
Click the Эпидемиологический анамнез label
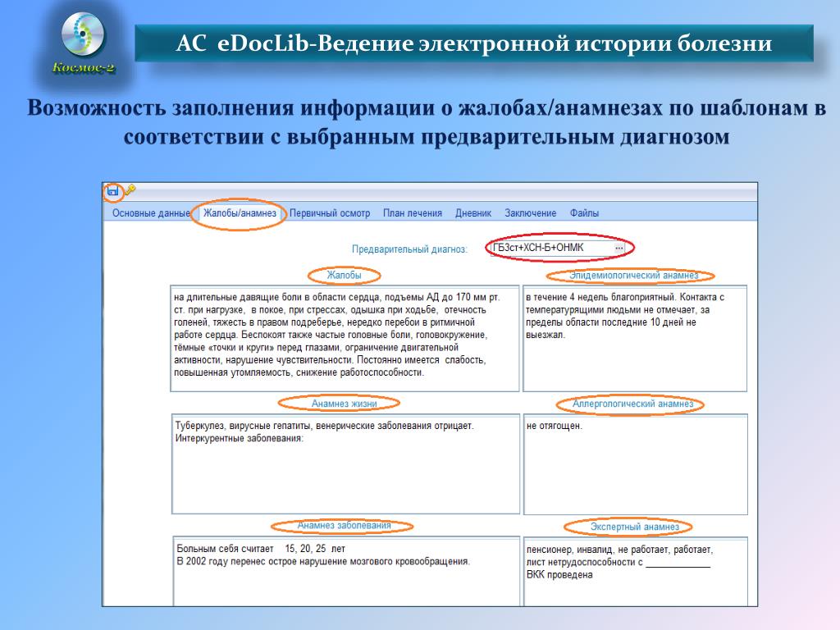(x=634, y=276)
